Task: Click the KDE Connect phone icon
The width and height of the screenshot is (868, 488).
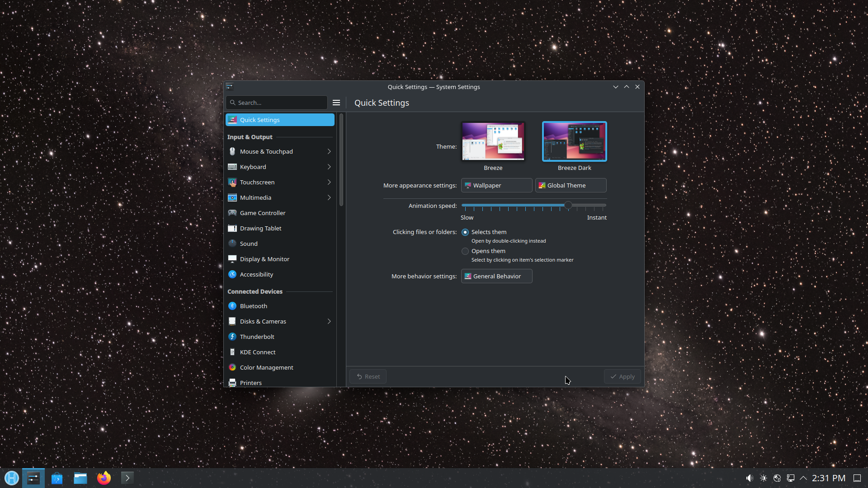Action: pos(232,352)
